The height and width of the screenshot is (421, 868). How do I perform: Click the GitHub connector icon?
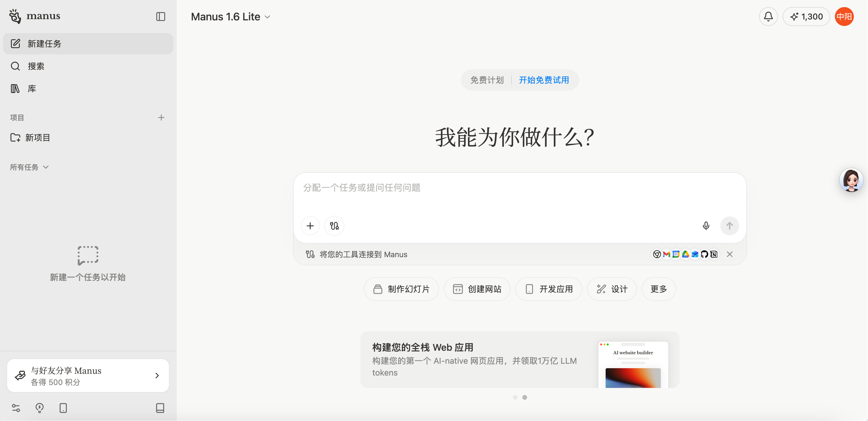[x=704, y=254]
